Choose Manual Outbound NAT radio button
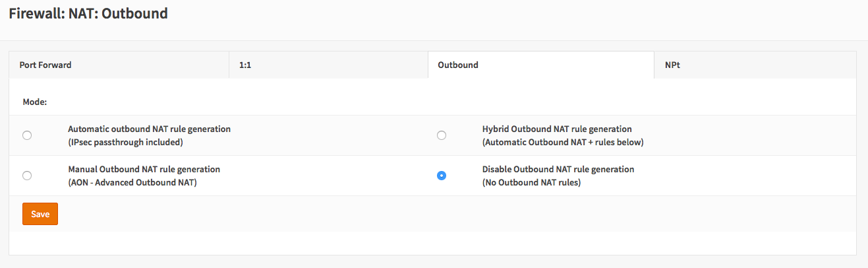This screenshot has height=268, width=868. coord(27,176)
